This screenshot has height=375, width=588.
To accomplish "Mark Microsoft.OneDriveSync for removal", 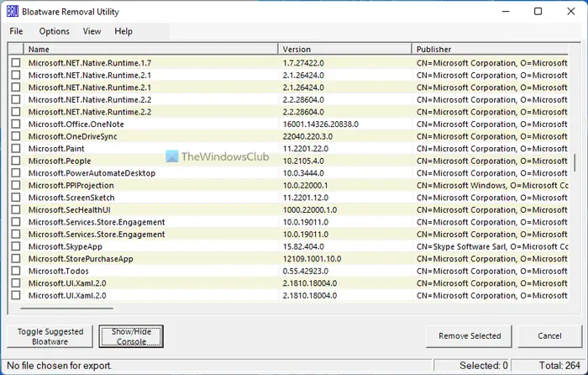I will (16, 136).
